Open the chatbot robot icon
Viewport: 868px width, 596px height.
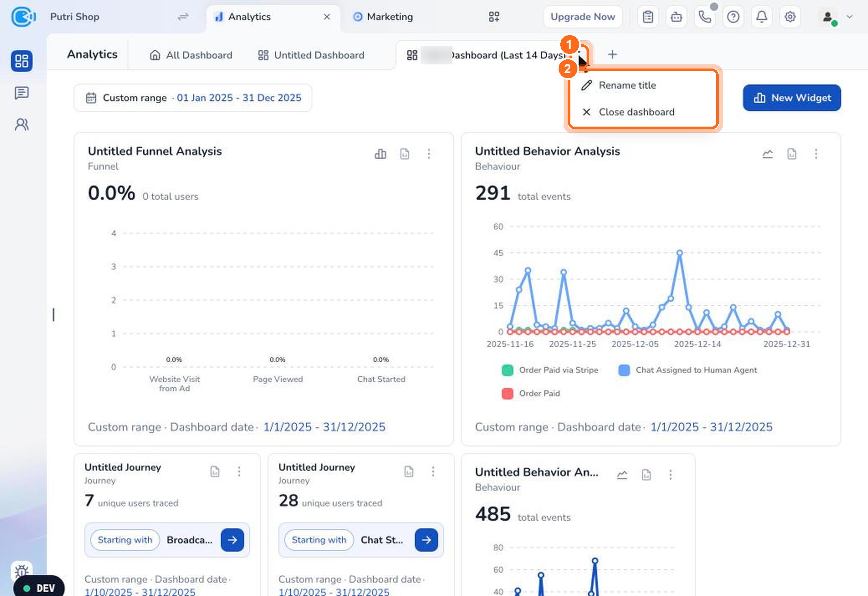(677, 17)
